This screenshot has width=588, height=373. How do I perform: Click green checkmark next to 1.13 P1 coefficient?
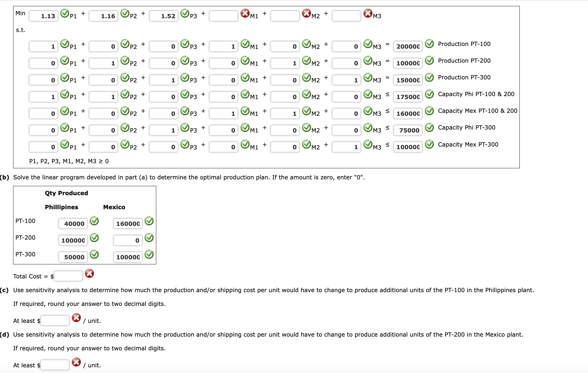[65, 13]
